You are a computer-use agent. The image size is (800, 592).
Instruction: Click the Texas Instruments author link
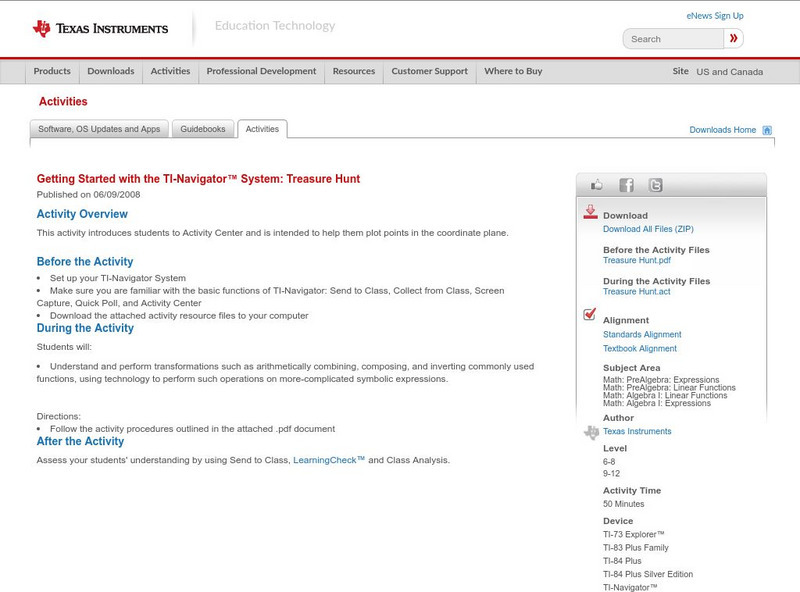click(x=637, y=431)
